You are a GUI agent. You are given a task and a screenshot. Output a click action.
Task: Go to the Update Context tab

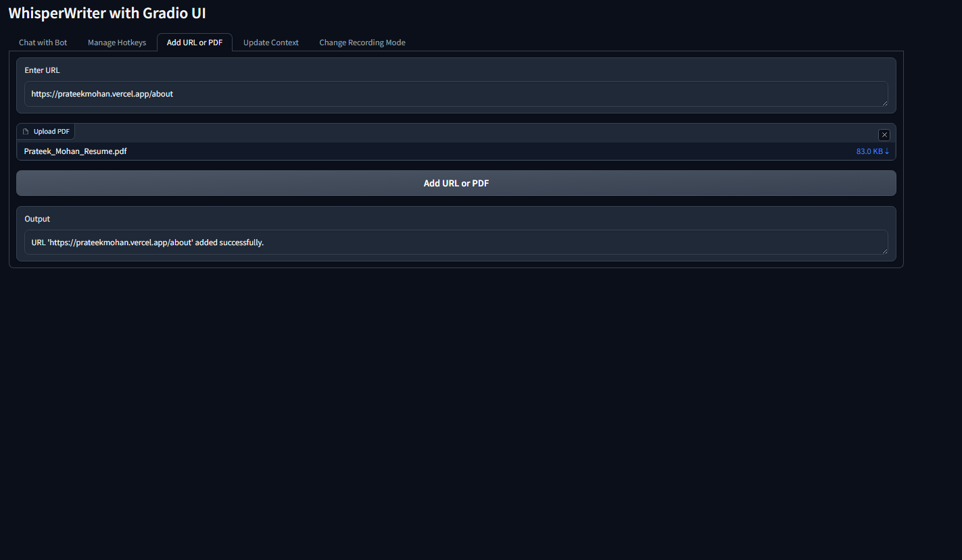click(271, 43)
